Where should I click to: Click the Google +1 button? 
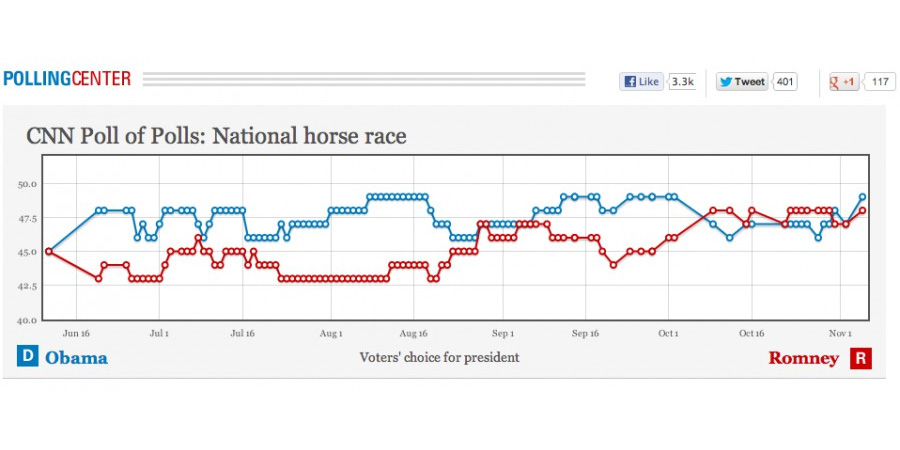[843, 82]
